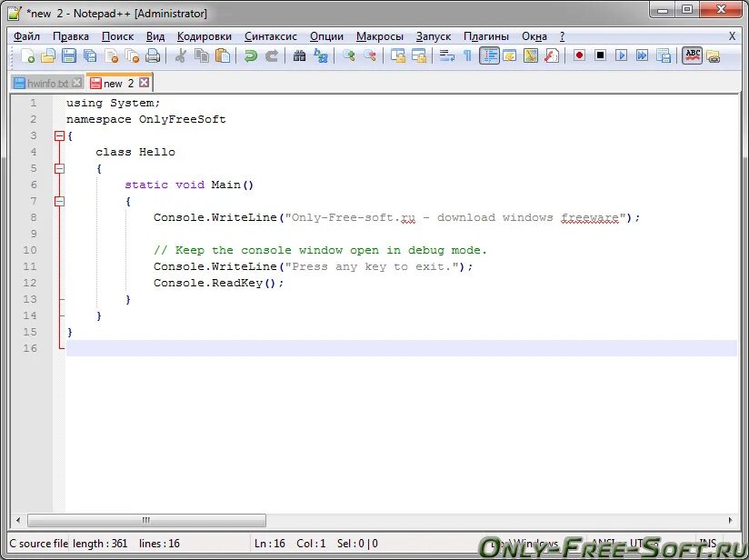Click the Close All documents icon

(132, 55)
